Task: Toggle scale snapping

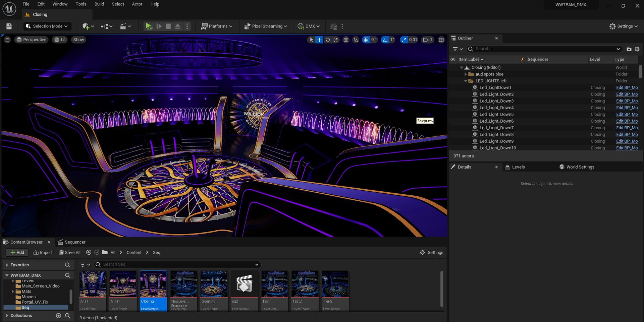Action: (404, 40)
